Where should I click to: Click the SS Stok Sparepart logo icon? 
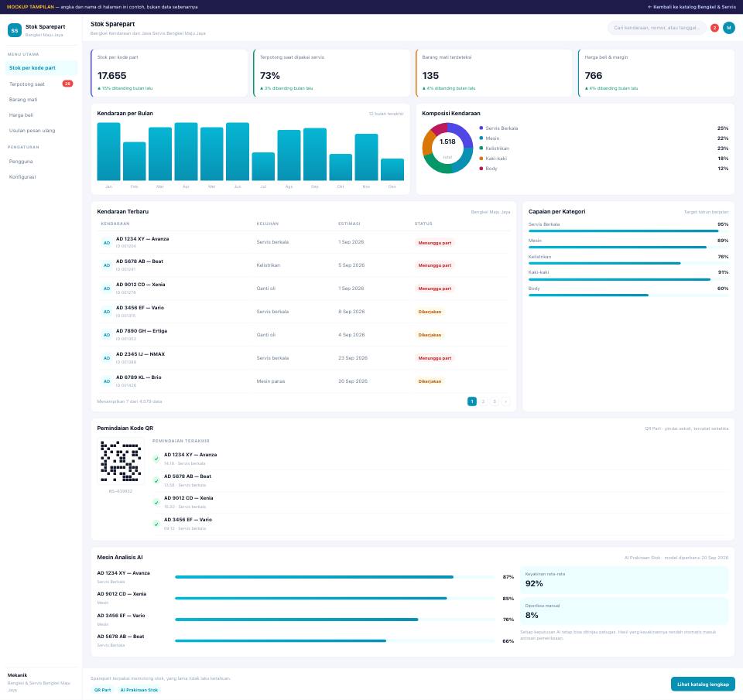[15, 30]
